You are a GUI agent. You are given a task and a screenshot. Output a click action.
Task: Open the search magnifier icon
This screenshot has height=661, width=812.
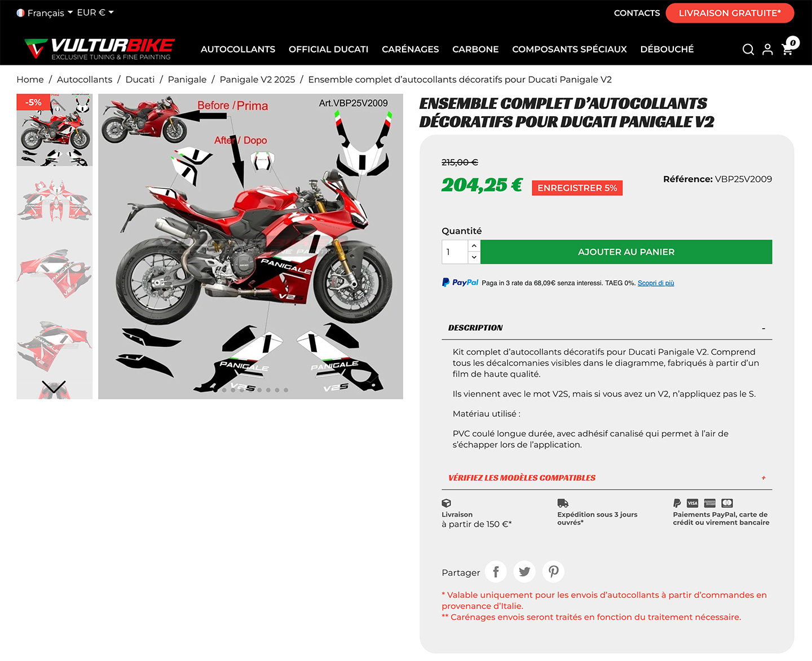pyautogui.click(x=748, y=50)
